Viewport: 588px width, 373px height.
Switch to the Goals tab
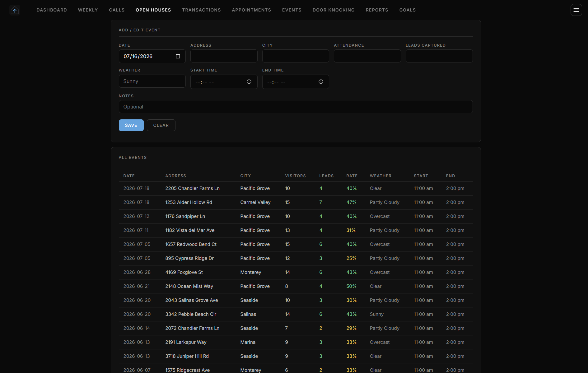coord(408,10)
